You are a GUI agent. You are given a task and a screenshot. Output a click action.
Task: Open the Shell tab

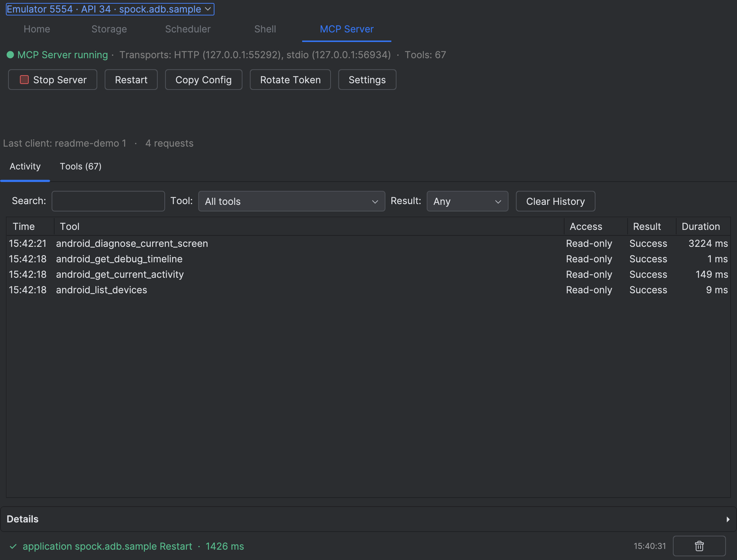[x=265, y=29]
